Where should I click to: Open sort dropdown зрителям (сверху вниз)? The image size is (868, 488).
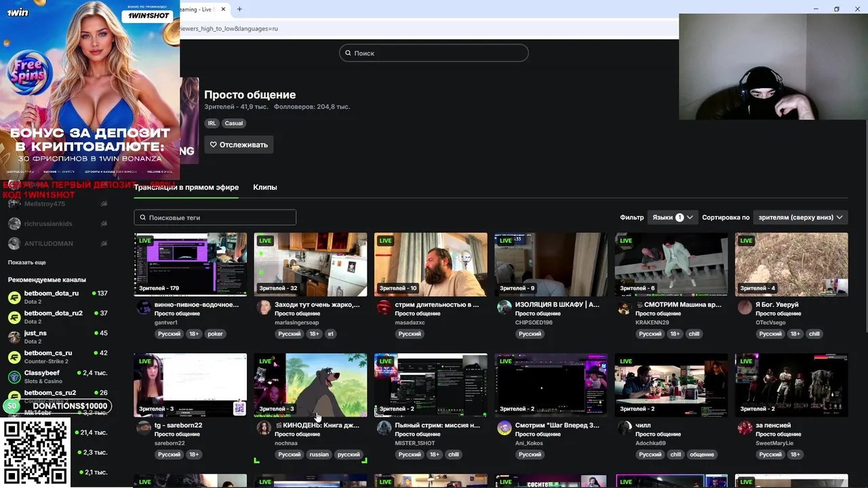(x=800, y=218)
